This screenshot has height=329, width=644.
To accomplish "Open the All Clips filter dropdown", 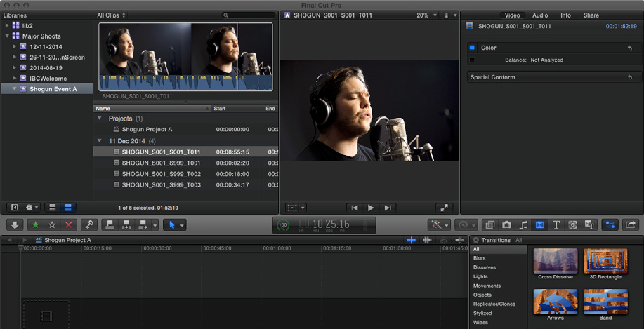I will pyautogui.click(x=112, y=15).
